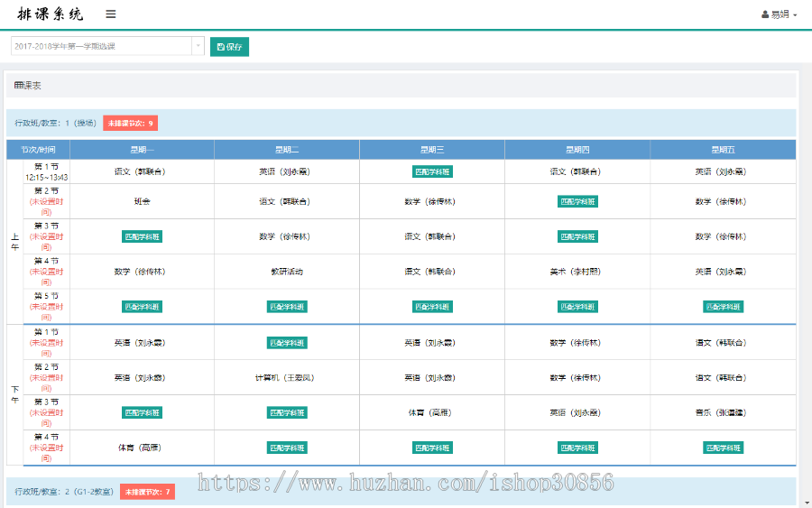Click 匹配学科班 for Friday morning period 5
Viewport: 812px width, 508px height.
723,307
